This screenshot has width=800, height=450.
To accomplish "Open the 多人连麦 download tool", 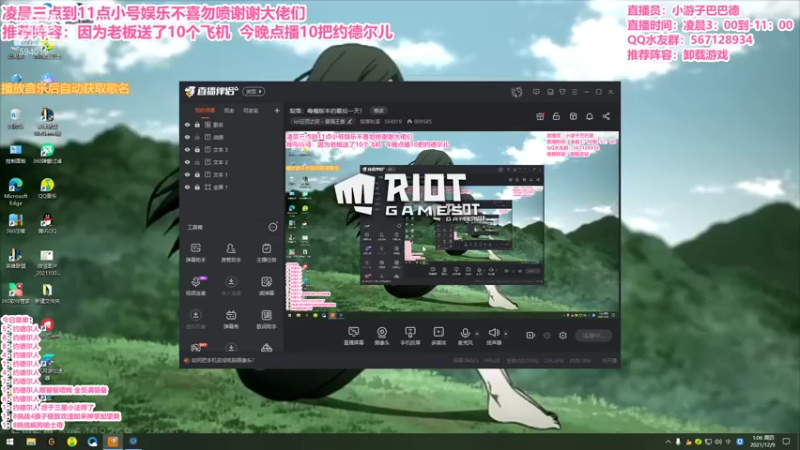I will (231, 286).
